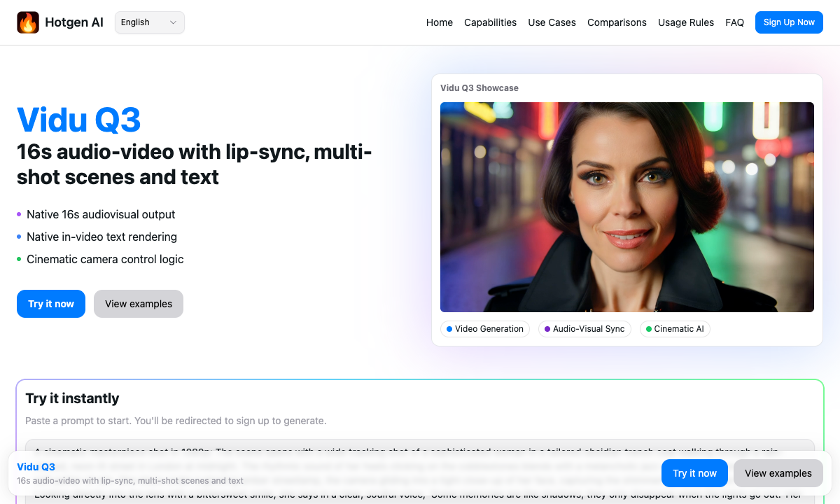Image resolution: width=840 pixels, height=504 pixels.
Task: Open the Capabilities nav item
Action: point(490,22)
